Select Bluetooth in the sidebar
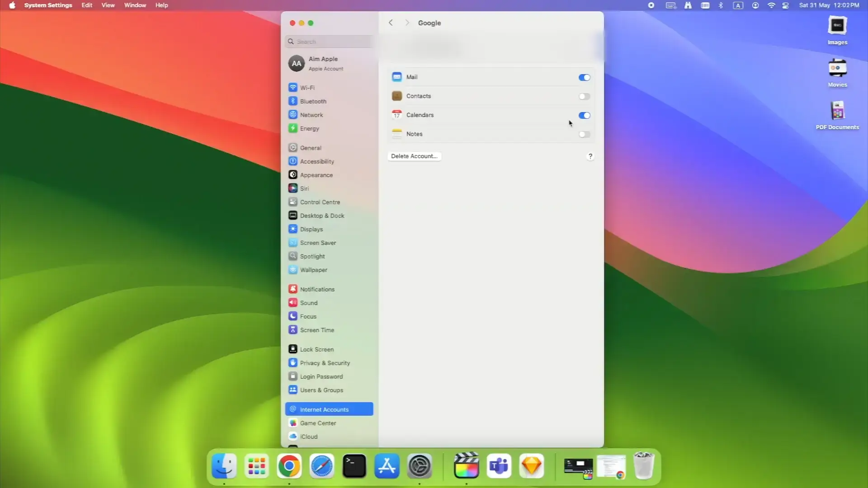Screen dimensions: 868x488 [313, 101]
